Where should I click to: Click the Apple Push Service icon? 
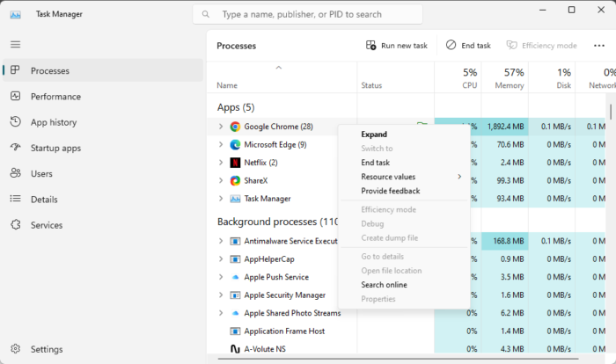(235, 277)
